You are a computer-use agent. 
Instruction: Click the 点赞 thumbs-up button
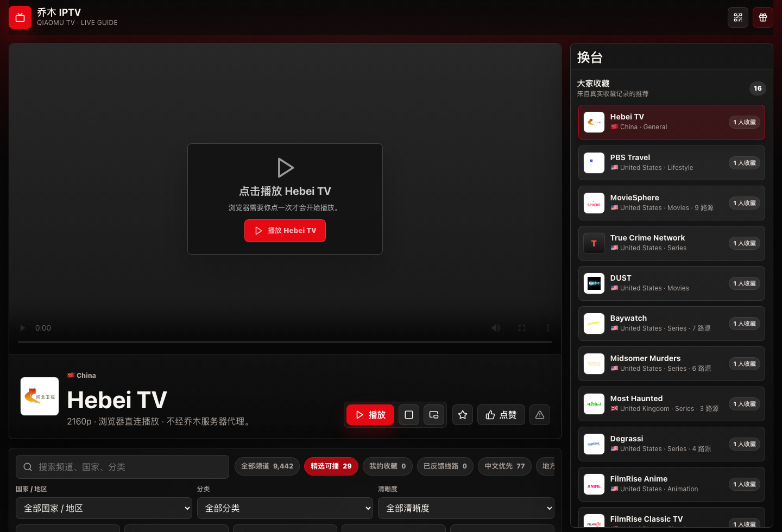pyautogui.click(x=501, y=415)
